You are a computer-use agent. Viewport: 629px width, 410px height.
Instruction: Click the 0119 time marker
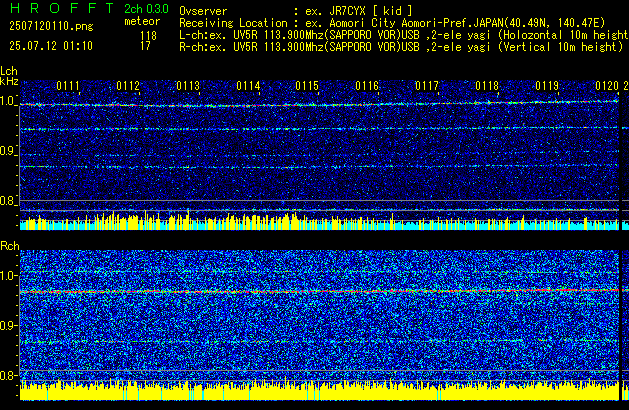547,86
